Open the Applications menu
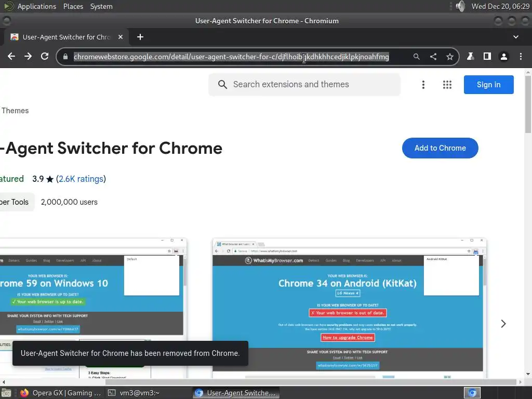 coord(37,6)
